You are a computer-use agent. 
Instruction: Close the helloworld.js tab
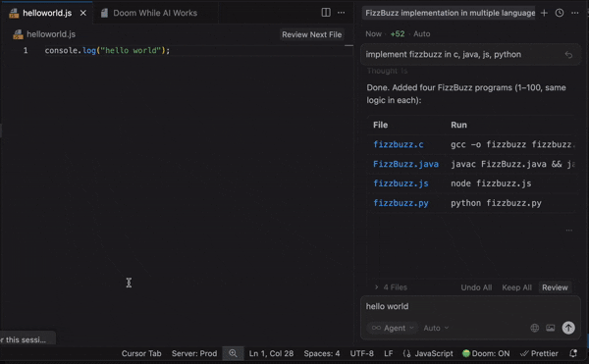(x=83, y=13)
